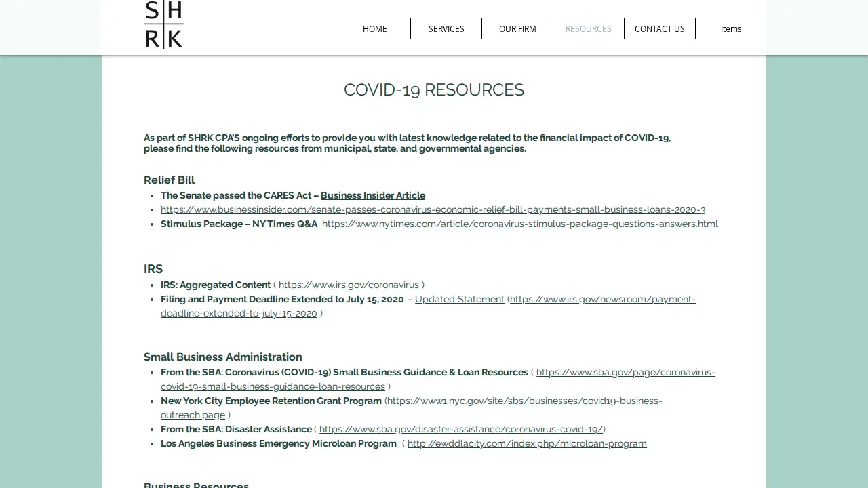Viewport: 868px width, 488px height.
Task: Open the Items menu entry
Action: click(731, 28)
